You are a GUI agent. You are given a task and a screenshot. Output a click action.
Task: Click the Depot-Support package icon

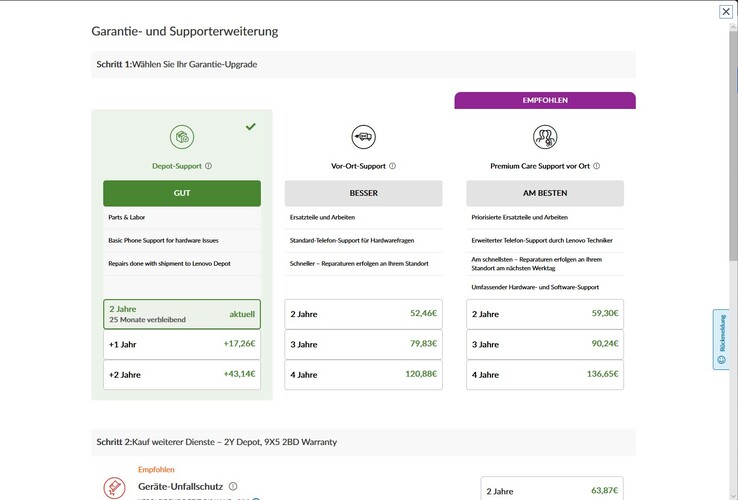(x=182, y=137)
